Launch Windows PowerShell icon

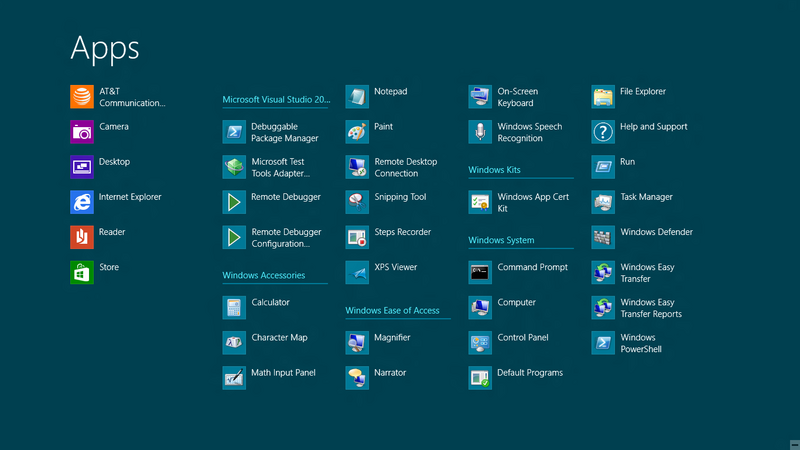603,343
